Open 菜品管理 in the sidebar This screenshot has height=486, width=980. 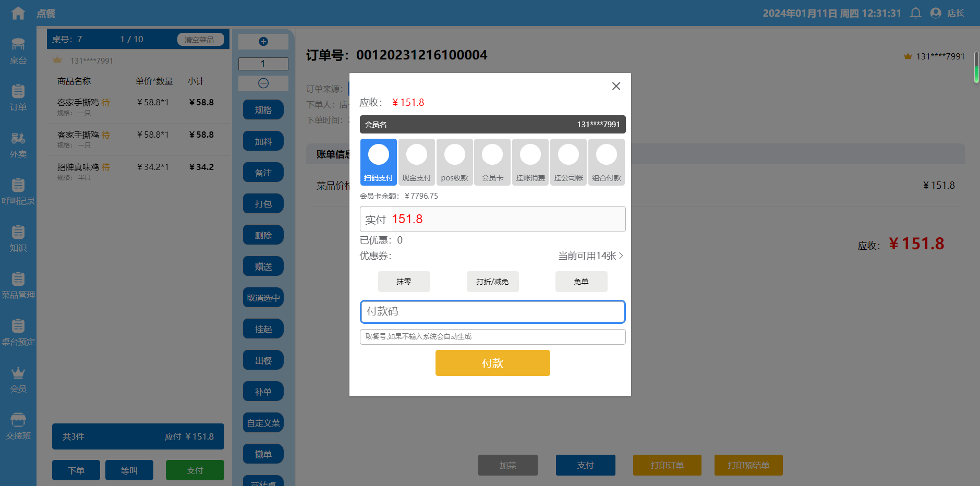[x=18, y=286]
